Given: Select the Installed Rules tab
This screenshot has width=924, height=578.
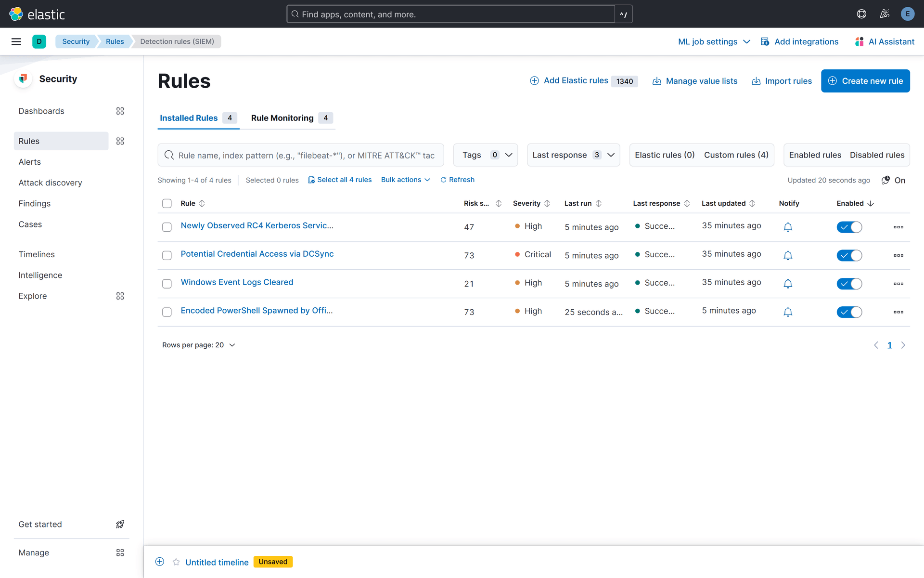Looking at the screenshot, I should pos(198,118).
